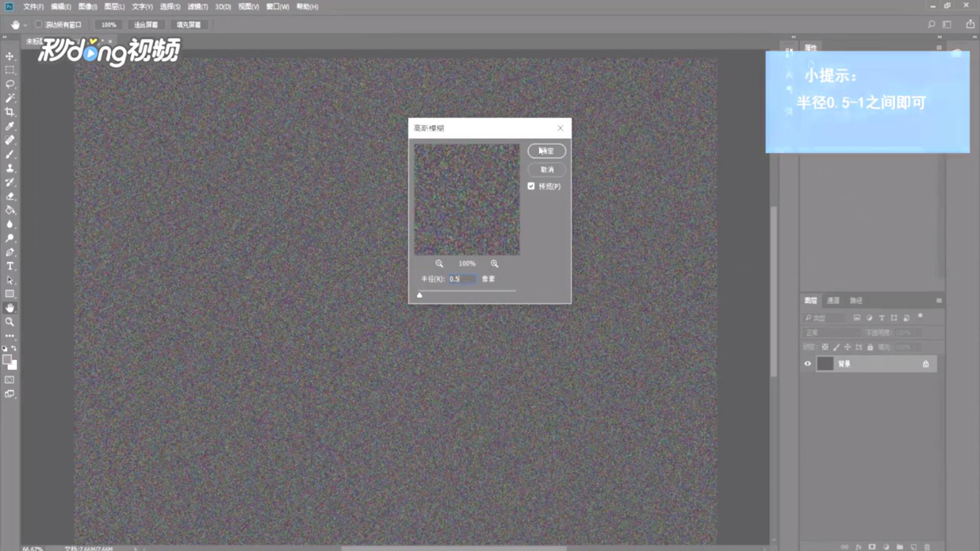Viewport: 980px width, 551px height.
Task: Confirm Gaussian Blur with OK button
Action: [x=547, y=151]
